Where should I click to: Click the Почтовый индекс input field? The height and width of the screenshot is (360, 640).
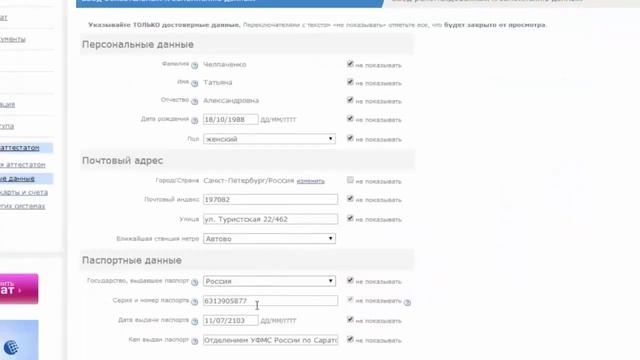(271, 199)
